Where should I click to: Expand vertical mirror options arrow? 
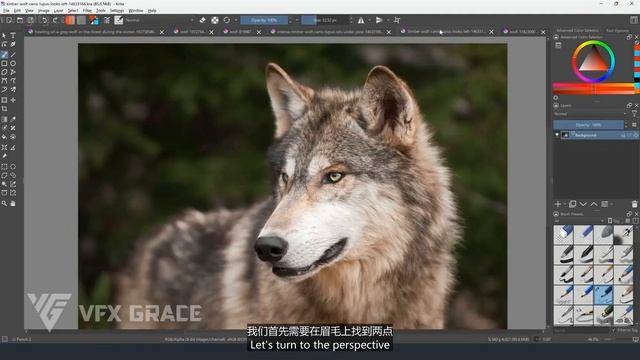(387, 20)
